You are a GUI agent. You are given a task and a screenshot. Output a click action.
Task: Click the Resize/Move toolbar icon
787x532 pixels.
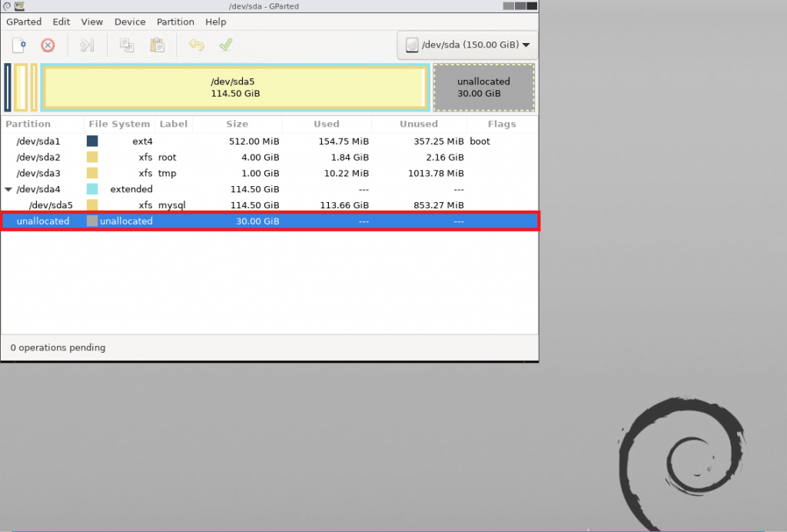(87, 45)
